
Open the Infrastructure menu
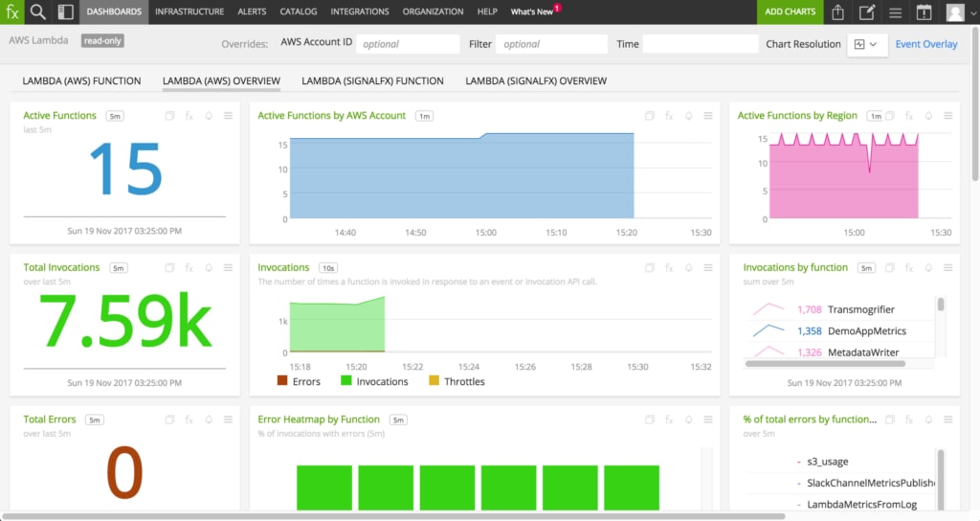[x=189, y=11]
